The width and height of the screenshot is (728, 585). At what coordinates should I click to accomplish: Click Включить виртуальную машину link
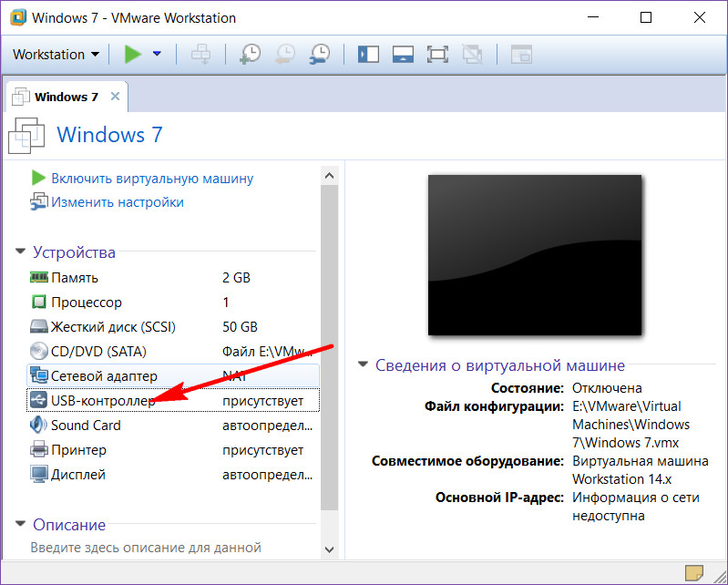(152, 179)
